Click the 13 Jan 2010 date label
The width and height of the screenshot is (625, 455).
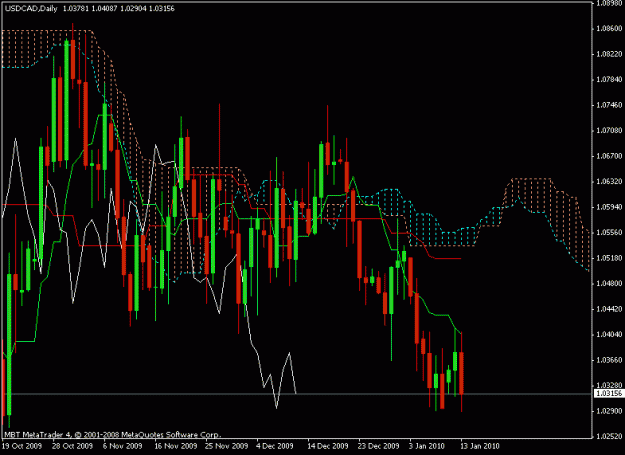click(x=480, y=446)
